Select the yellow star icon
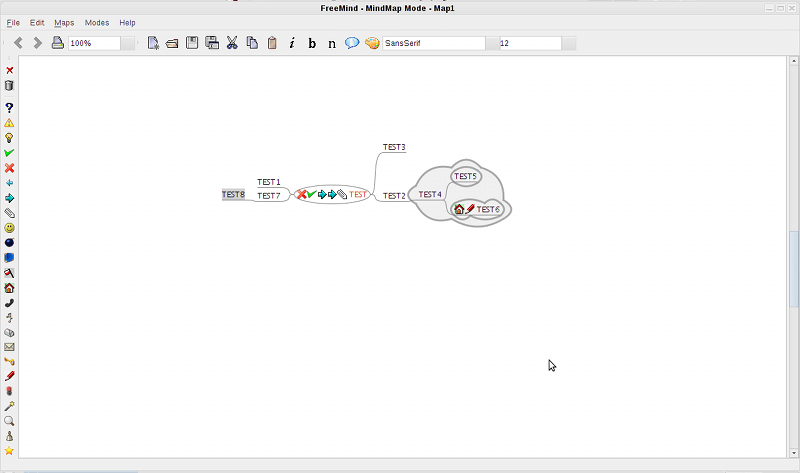The height and width of the screenshot is (473, 800). click(x=9, y=451)
